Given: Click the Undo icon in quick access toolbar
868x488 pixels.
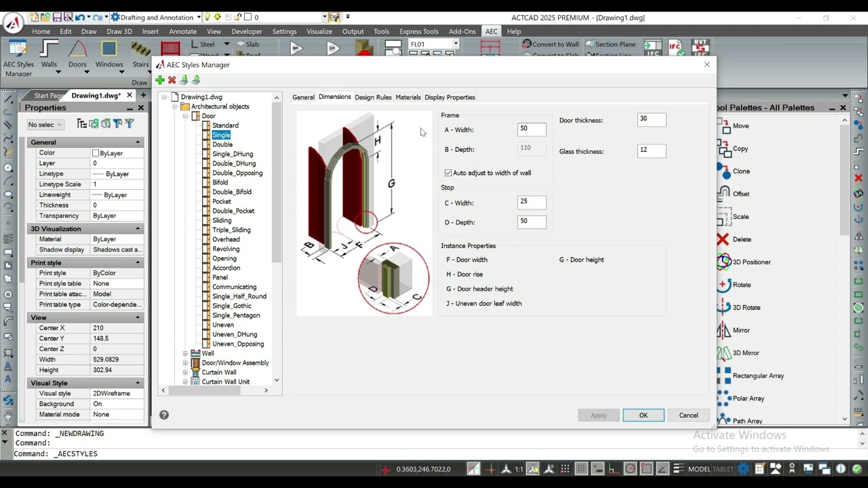Looking at the screenshot, I should (x=80, y=17).
